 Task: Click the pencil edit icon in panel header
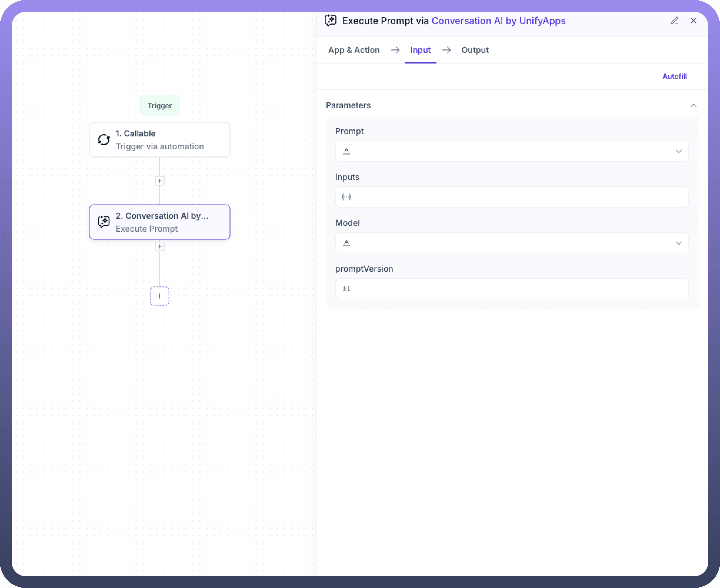(x=674, y=21)
